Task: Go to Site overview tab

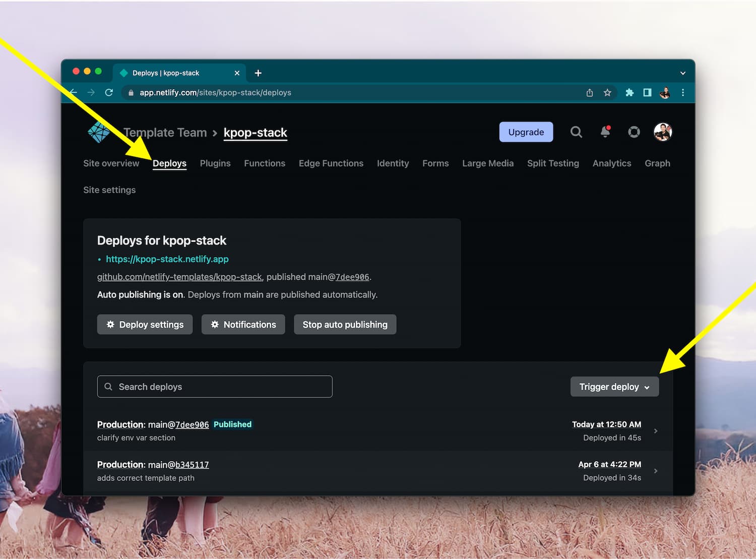Action: 111,163
